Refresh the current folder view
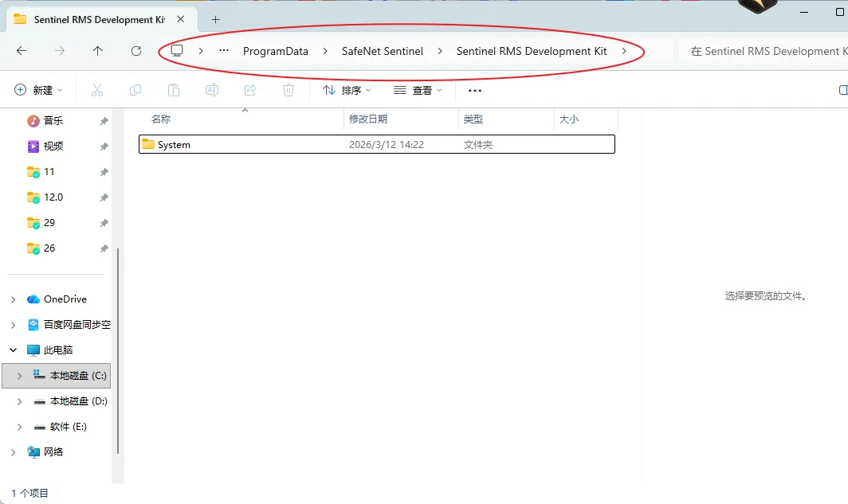This screenshot has height=504, width=848. (136, 51)
